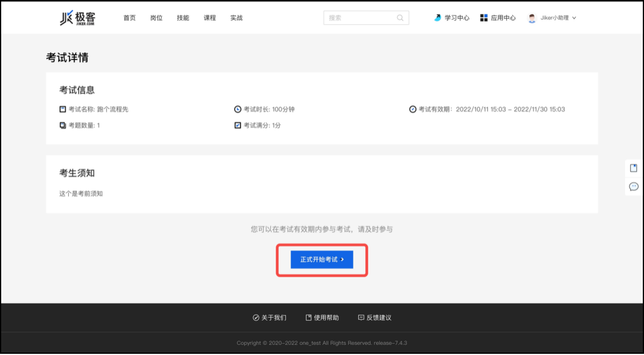Switch to the 实战 nav item
This screenshot has height=355, width=644.
pos(236,18)
